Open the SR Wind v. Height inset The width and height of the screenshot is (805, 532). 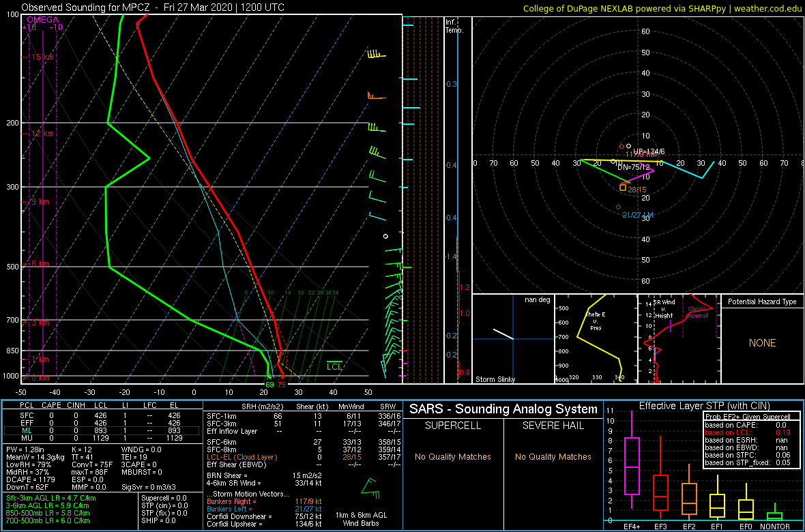tap(679, 339)
